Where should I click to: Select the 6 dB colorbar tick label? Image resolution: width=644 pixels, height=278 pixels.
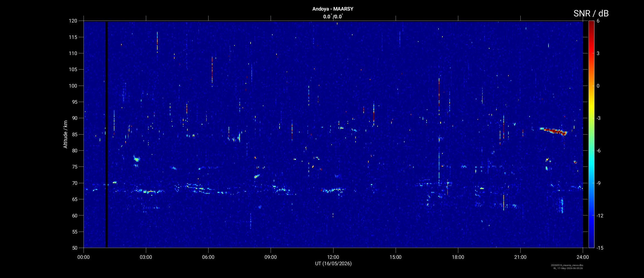click(x=598, y=21)
